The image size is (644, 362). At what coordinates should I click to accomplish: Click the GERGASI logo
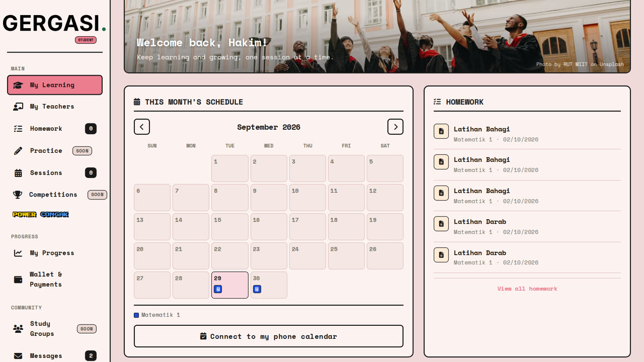(x=54, y=23)
